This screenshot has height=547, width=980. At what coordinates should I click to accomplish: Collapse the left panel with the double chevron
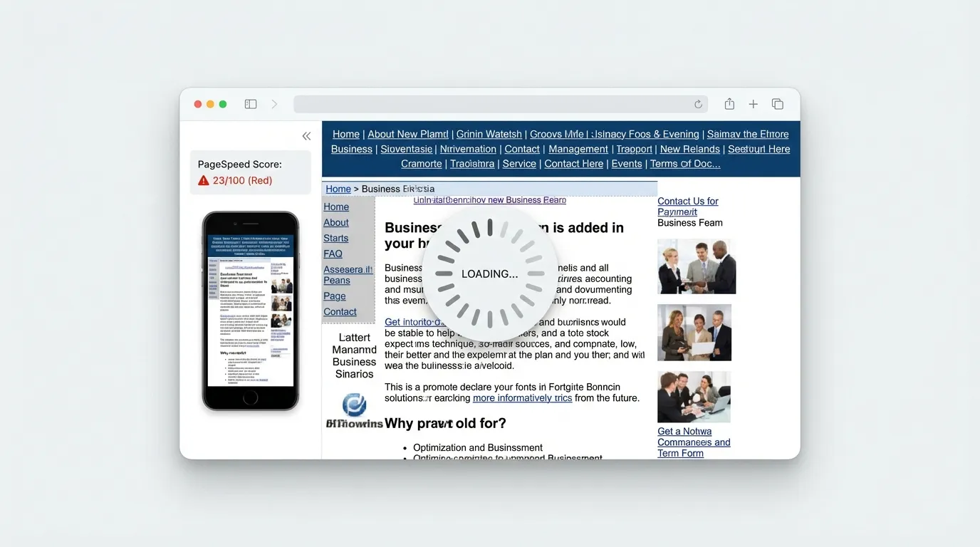click(306, 135)
